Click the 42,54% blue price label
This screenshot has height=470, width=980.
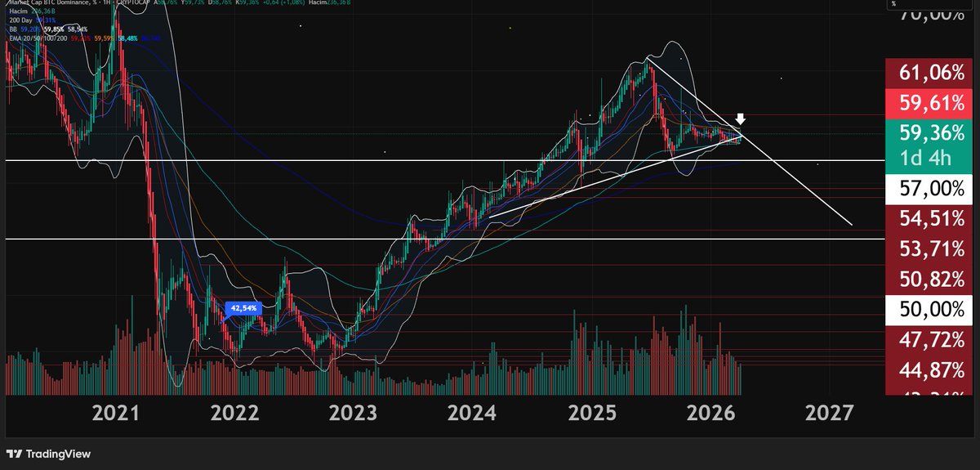pos(244,308)
